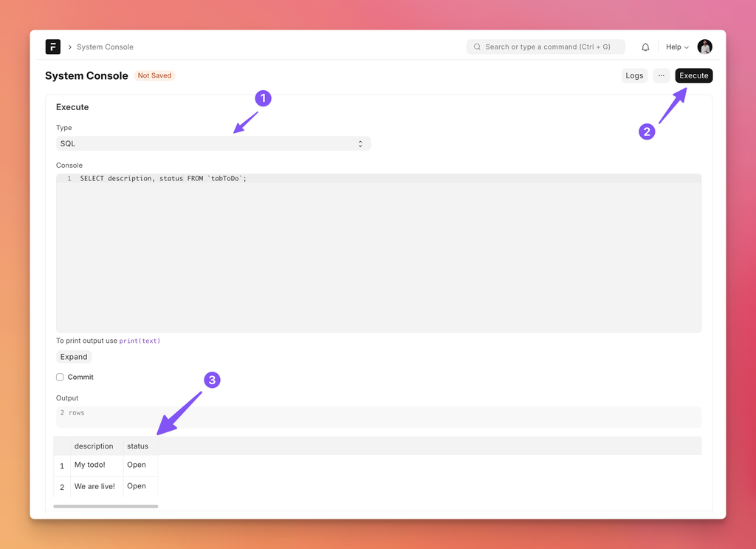Open the Logs page
Screen dimensions: 756x549
click(634, 75)
